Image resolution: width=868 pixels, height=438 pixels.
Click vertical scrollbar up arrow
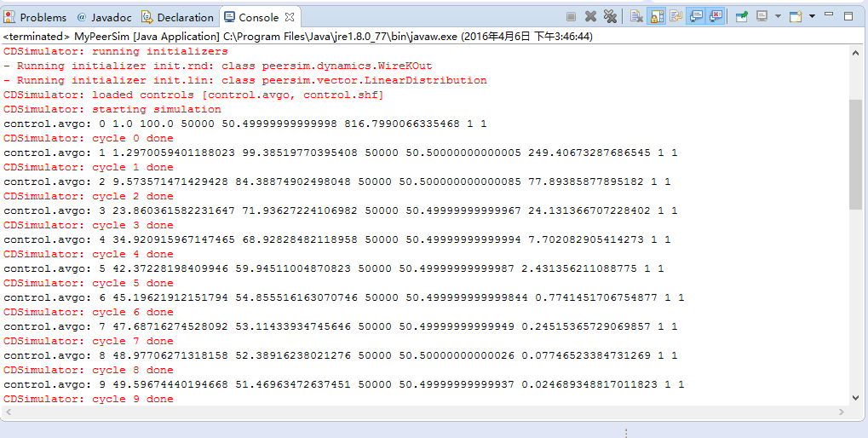coord(855,51)
